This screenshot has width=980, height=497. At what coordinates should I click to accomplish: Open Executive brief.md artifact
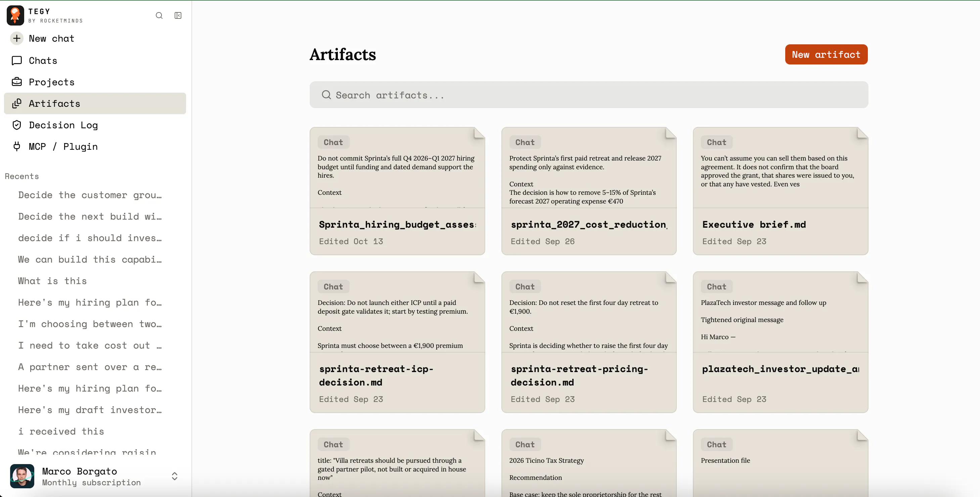780,191
